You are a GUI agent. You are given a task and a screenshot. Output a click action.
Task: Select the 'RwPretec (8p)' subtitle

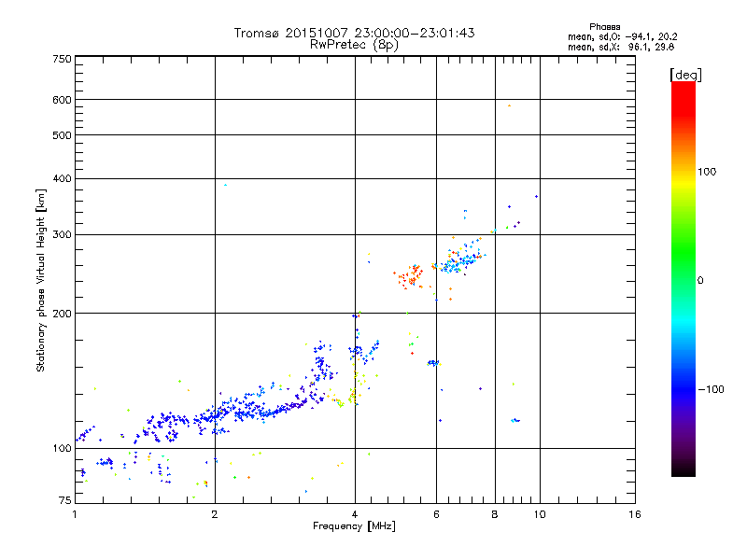click(x=354, y=45)
